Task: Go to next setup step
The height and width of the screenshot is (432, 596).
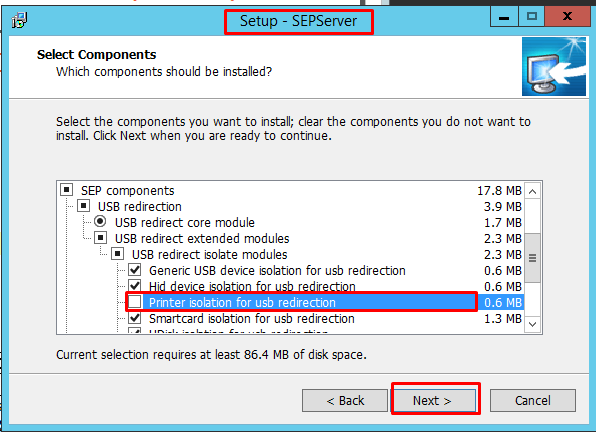Action: (434, 400)
